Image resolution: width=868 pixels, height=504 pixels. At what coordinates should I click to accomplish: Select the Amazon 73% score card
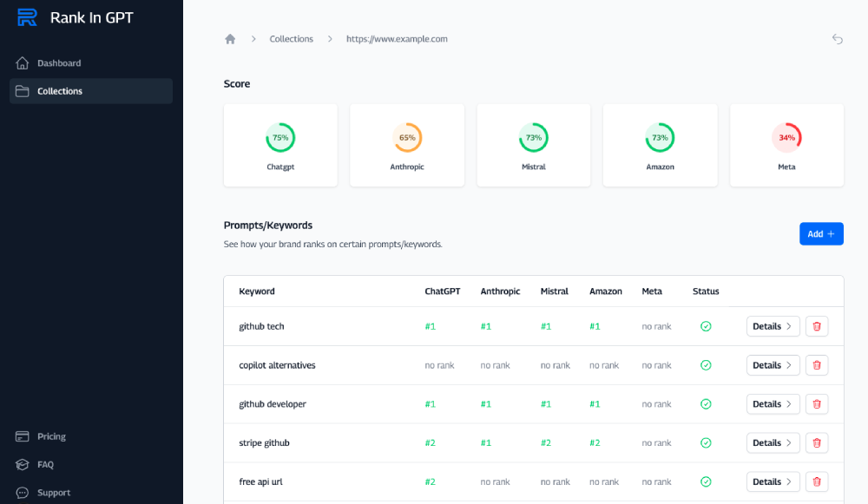point(660,145)
